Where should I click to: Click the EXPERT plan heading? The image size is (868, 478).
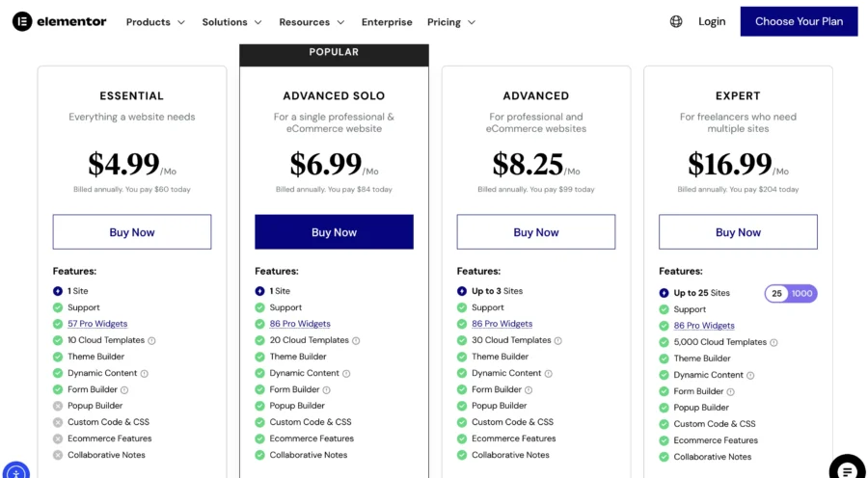click(x=738, y=96)
